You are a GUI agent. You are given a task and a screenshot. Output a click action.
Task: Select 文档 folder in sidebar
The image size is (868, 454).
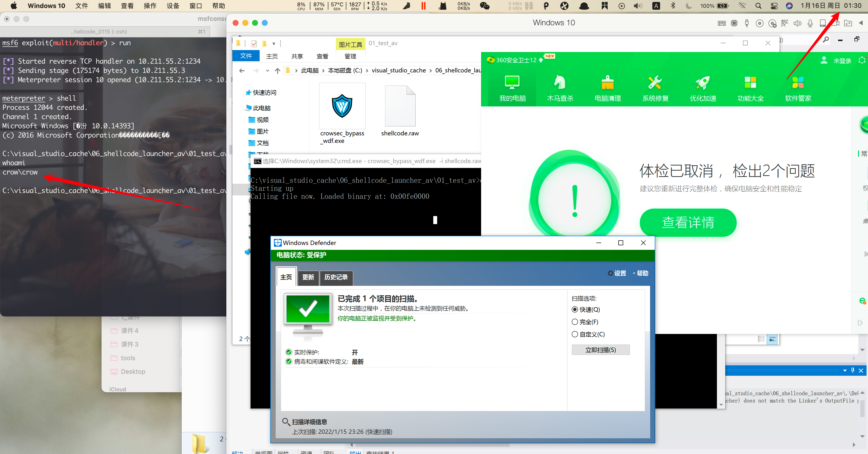click(x=259, y=143)
